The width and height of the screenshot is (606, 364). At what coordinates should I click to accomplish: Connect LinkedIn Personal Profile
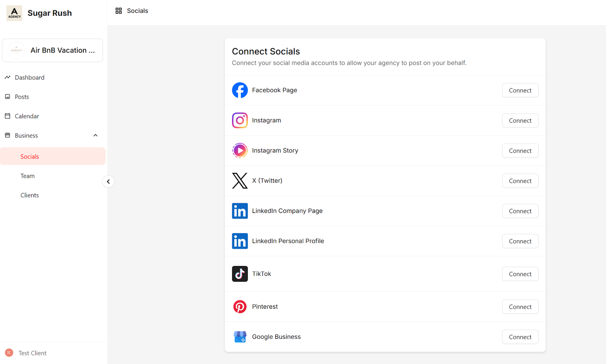pyautogui.click(x=520, y=241)
